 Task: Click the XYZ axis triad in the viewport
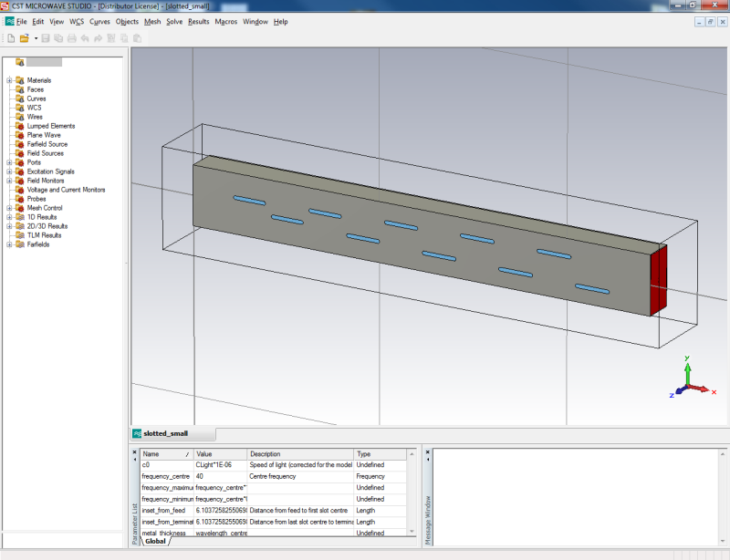pyautogui.click(x=691, y=378)
